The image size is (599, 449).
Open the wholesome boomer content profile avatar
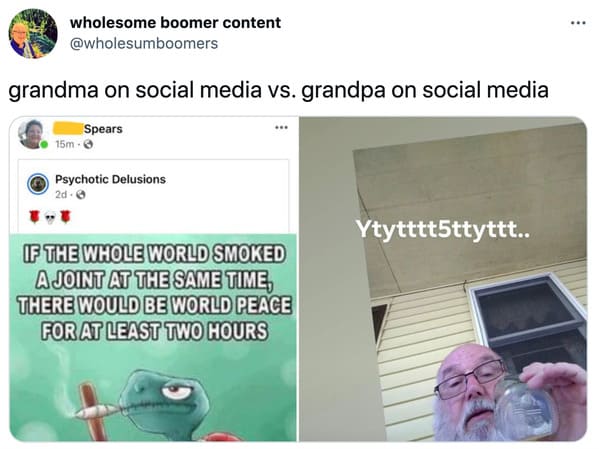33,33
